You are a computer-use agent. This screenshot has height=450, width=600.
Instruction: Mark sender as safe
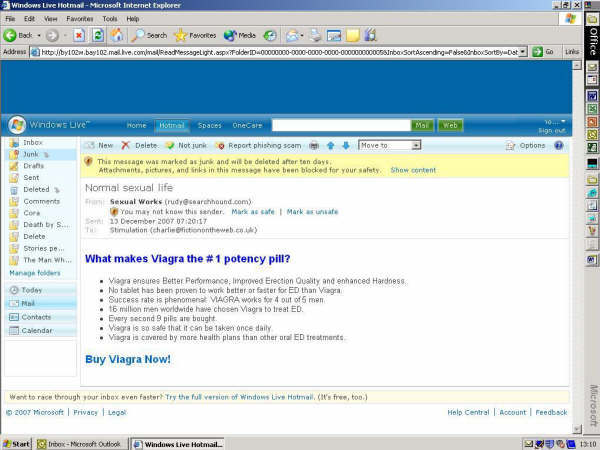coord(253,212)
